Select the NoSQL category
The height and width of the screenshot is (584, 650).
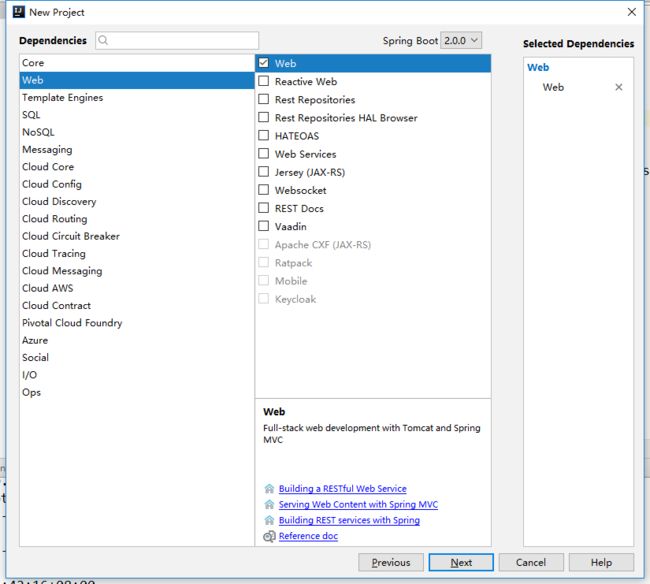pos(137,132)
